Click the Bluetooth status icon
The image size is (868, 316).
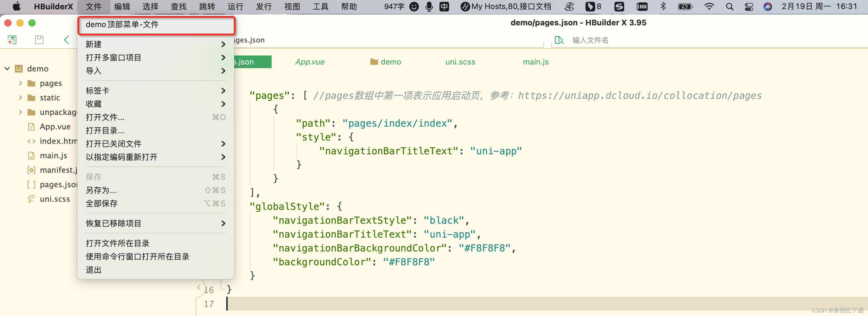(663, 6)
